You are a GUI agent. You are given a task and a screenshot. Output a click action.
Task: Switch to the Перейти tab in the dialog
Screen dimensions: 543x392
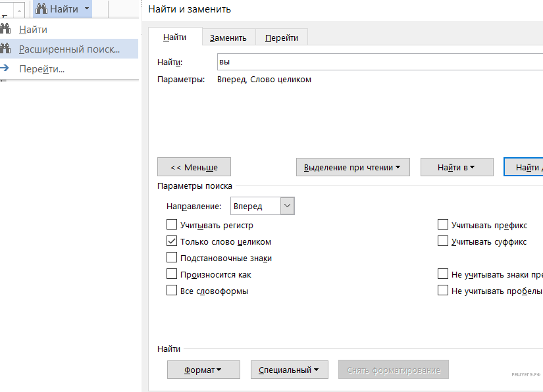click(282, 37)
